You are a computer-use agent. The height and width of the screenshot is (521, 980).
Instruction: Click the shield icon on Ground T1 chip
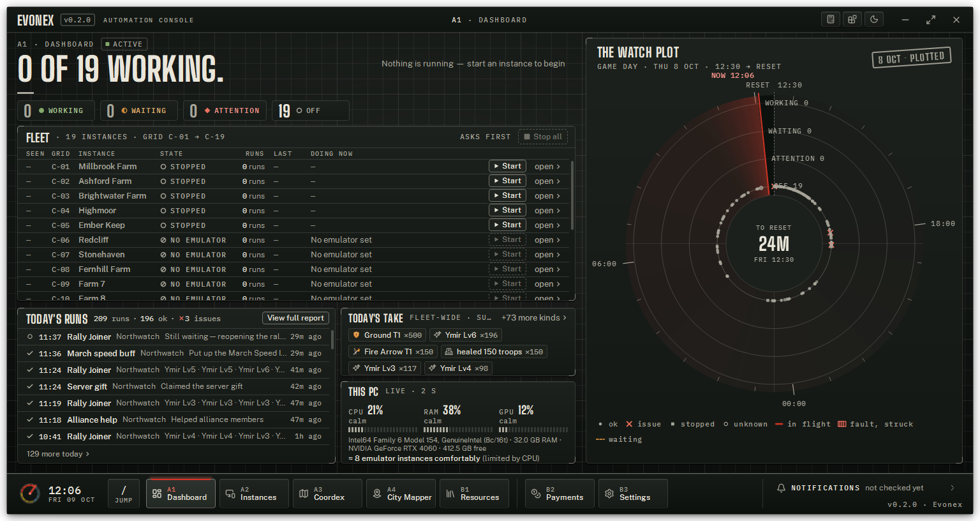[x=357, y=335]
